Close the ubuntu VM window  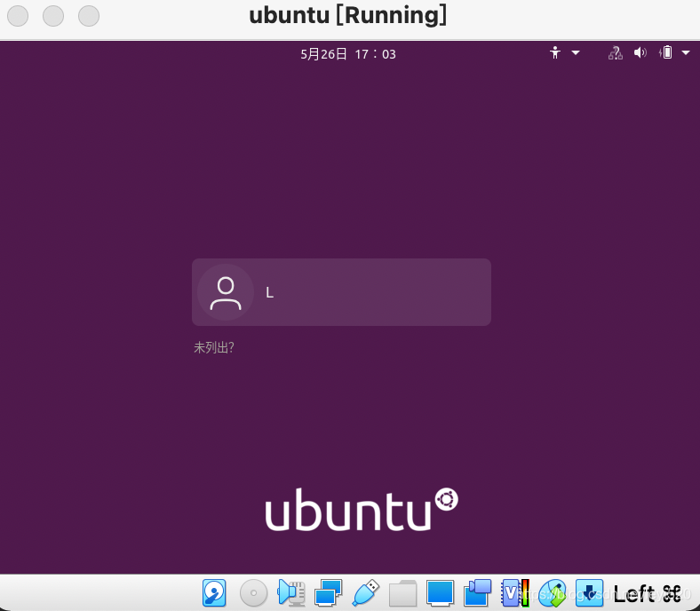18,16
